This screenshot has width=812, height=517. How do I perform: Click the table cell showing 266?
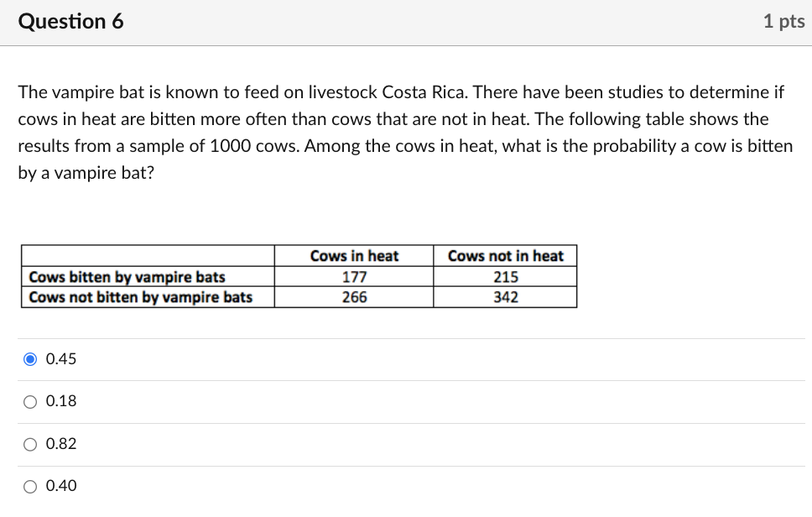[354, 297]
